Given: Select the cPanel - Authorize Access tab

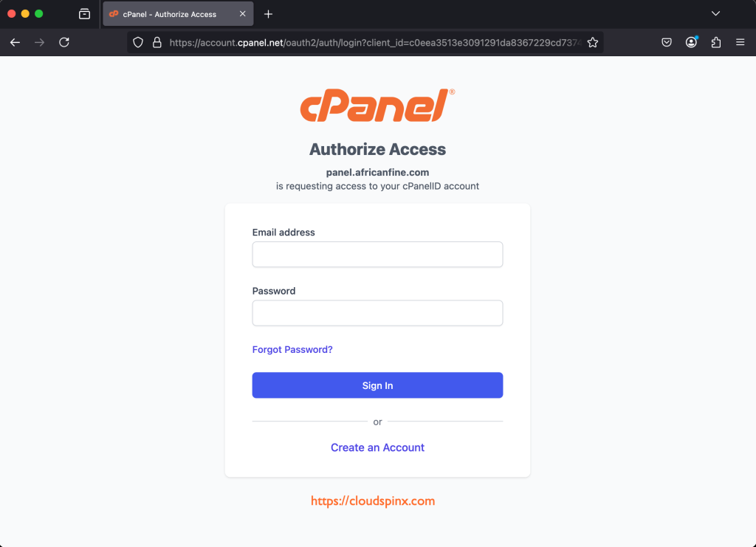Looking at the screenshot, I should pos(170,14).
